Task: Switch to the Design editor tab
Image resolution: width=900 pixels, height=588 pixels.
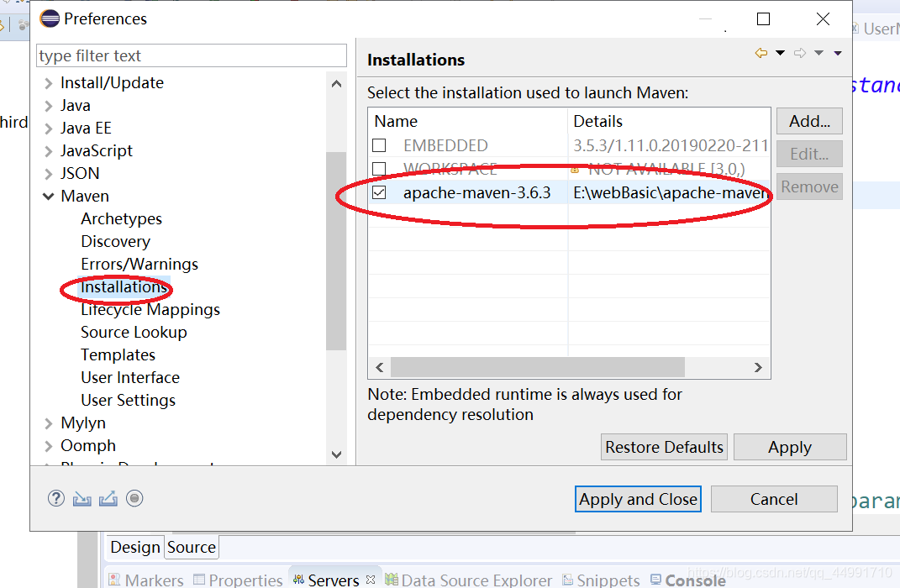Action: click(135, 548)
